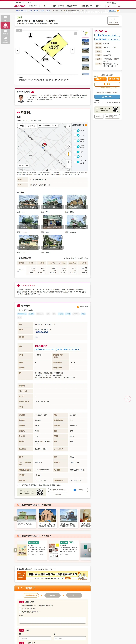Open 地図で見る link beside address

coord(110,66)
